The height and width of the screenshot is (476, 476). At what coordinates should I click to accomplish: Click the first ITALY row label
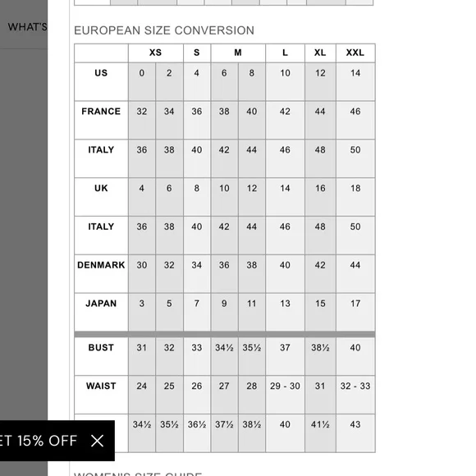pos(101,150)
